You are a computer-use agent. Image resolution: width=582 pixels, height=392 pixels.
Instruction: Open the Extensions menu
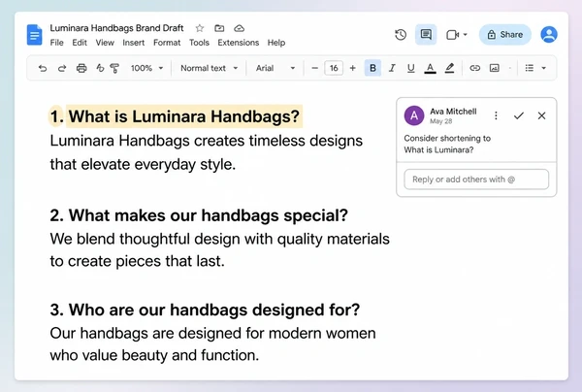point(239,43)
